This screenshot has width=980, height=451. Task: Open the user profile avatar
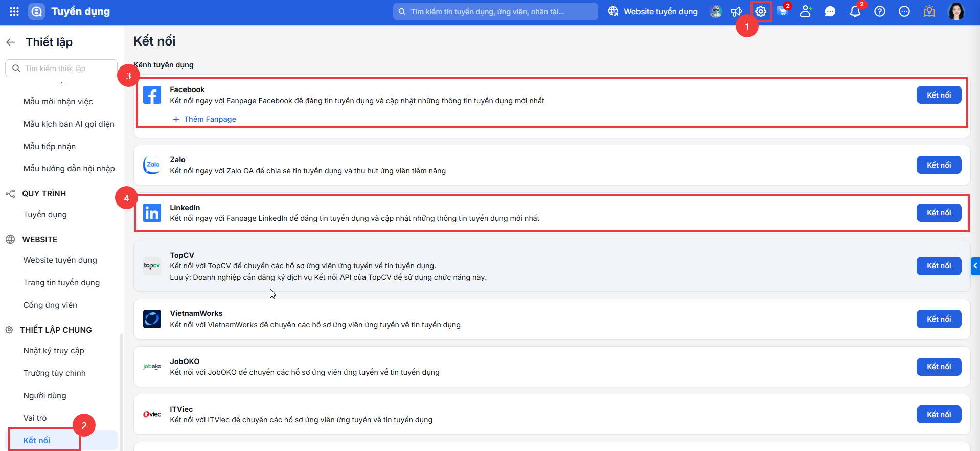click(956, 11)
